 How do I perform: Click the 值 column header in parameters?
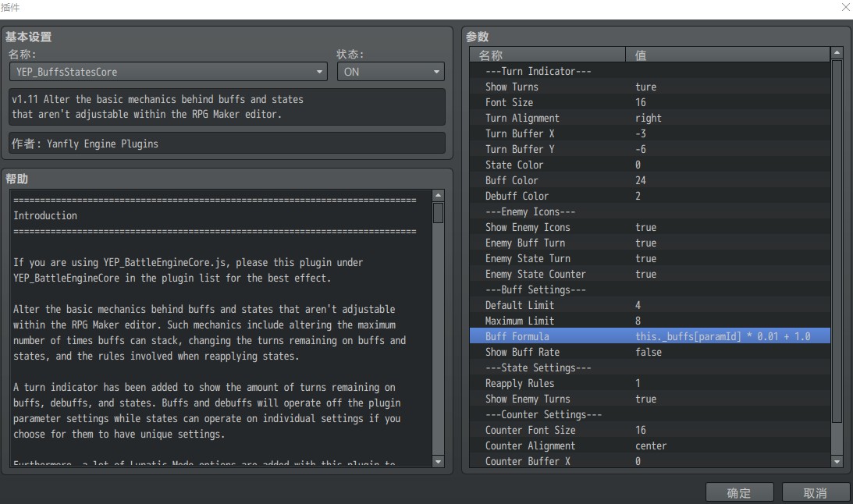pyautogui.click(x=728, y=55)
